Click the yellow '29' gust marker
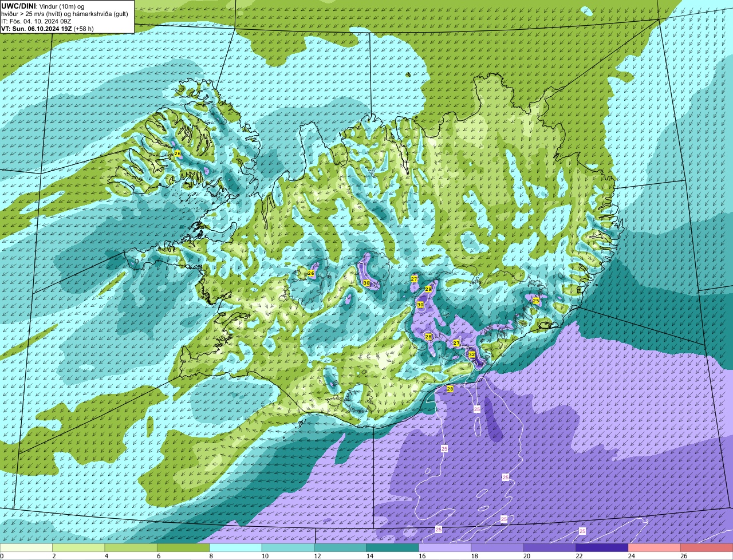 click(x=428, y=290)
